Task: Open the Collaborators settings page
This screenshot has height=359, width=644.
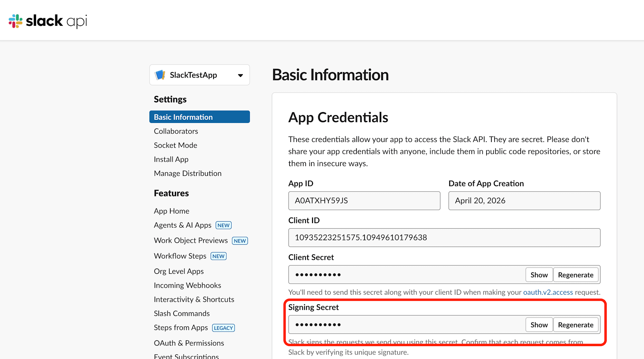Action: coord(176,131)
